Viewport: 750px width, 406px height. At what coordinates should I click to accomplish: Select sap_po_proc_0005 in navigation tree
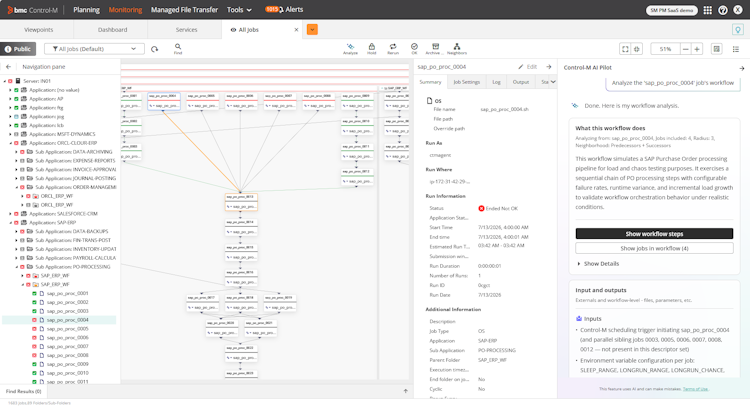pos(67,329)
